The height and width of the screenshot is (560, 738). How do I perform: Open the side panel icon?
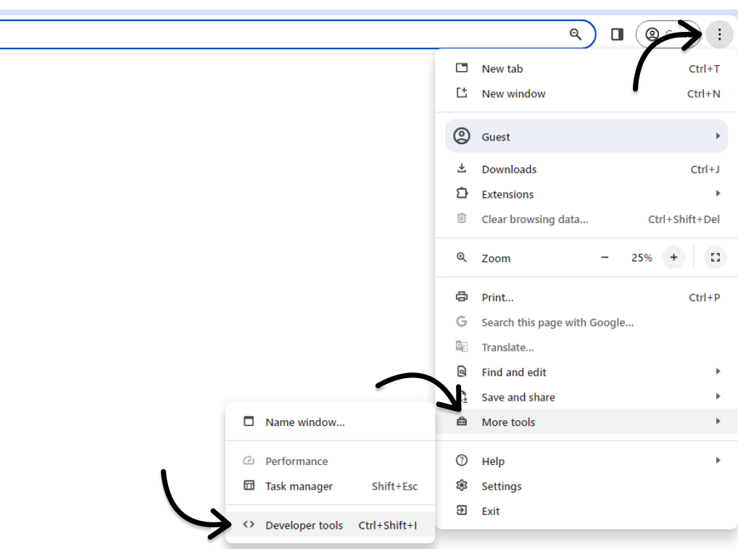617,34
